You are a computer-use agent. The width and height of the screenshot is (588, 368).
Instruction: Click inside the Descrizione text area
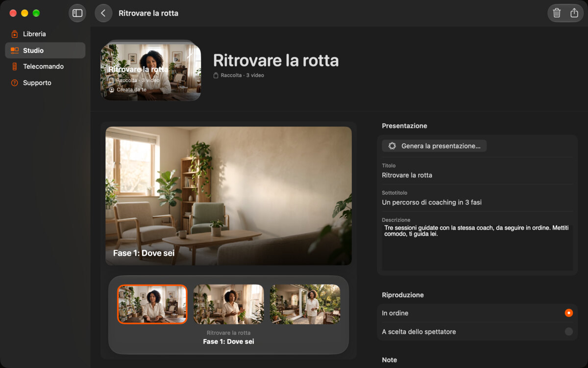(x=477, y=247)
